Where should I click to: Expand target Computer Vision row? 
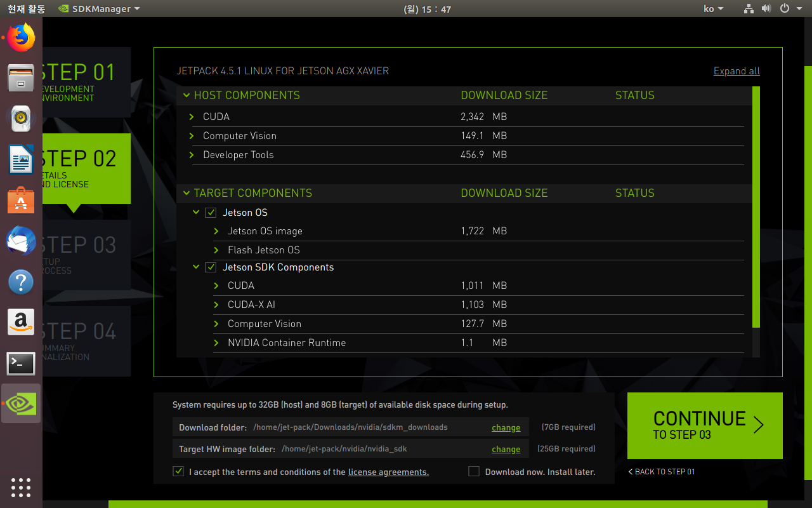tap(216, 324)
